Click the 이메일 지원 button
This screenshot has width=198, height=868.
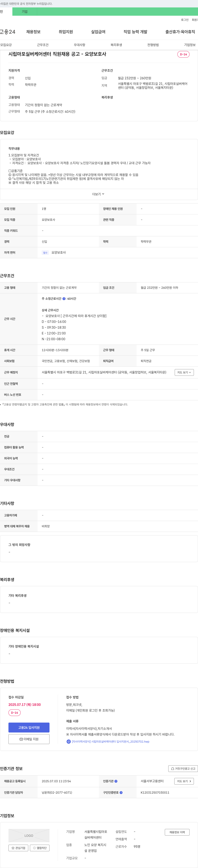pyautogui.click(x=29, y=739)
